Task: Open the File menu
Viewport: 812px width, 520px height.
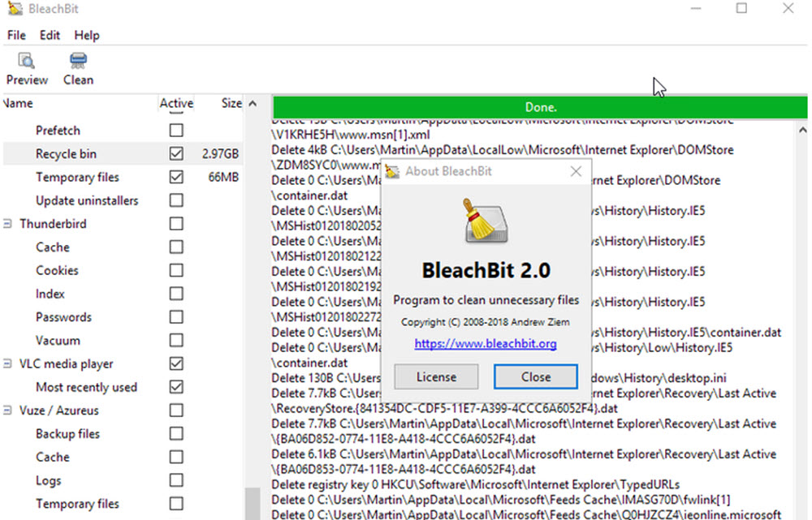Action: (x=16, y=35)
